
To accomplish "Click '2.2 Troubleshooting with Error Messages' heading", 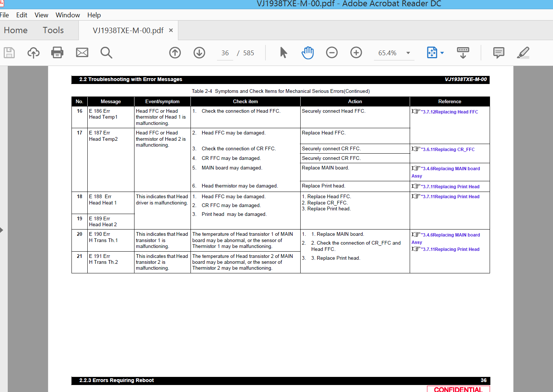I will (x=131, y=79).
